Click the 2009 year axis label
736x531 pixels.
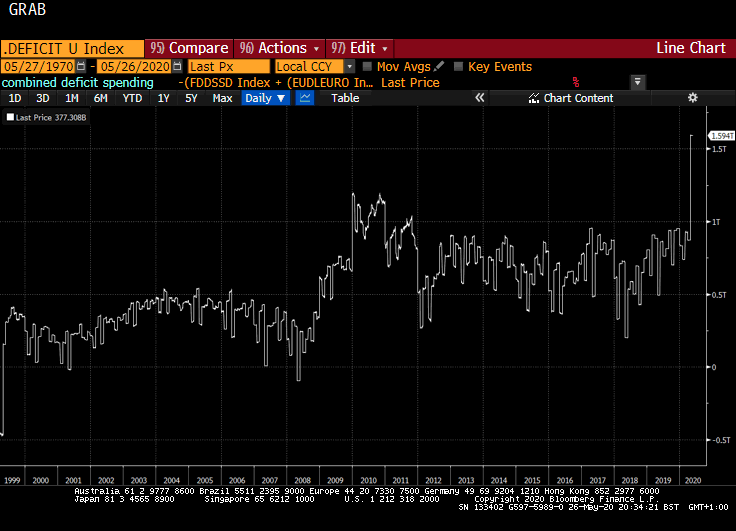pyautogui.click(x=335, y=480)
